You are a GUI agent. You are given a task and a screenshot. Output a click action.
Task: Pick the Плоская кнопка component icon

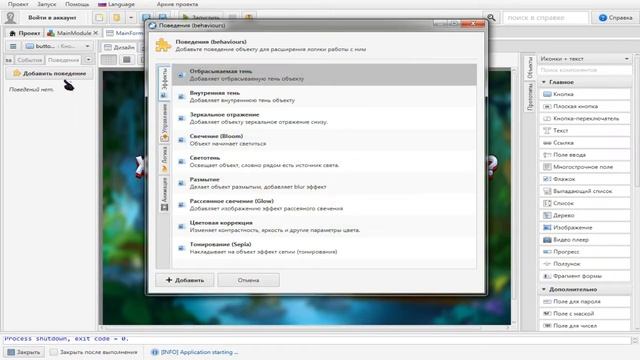pos(547,107)
